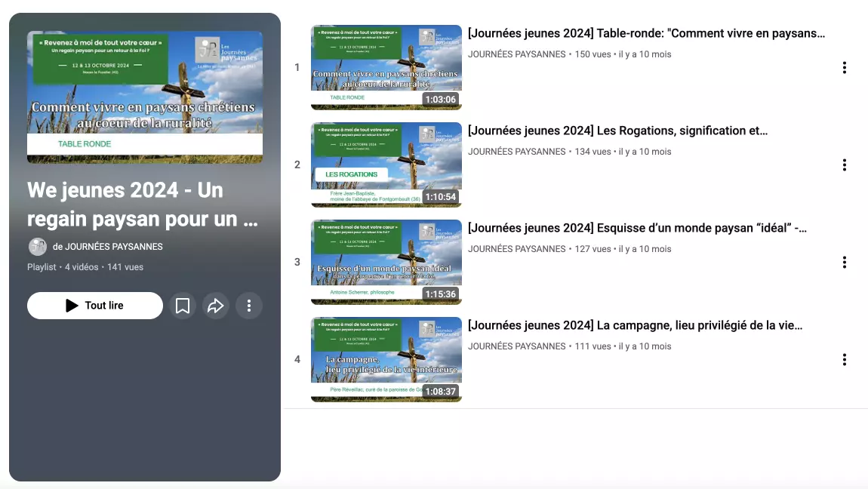The width and height of the screenshot is (868, 489).
Task: Open options menu for the Table-ronde video
Action: click(x=844, y=67)
